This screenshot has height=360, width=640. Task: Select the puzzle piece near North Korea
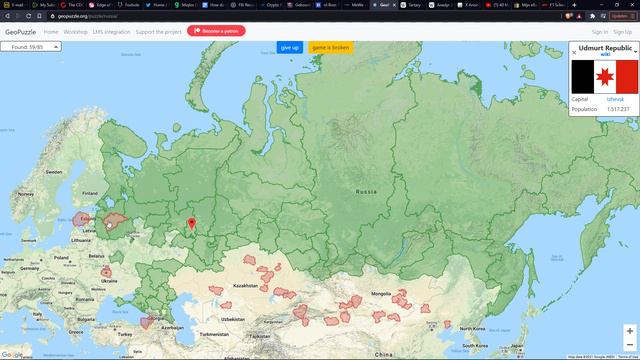coord(447,324)
